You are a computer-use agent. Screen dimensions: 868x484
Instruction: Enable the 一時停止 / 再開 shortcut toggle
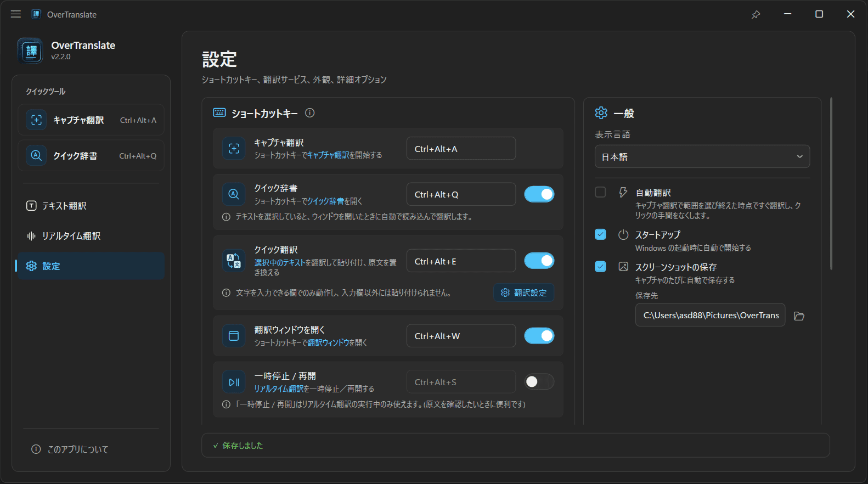point(539,382)
